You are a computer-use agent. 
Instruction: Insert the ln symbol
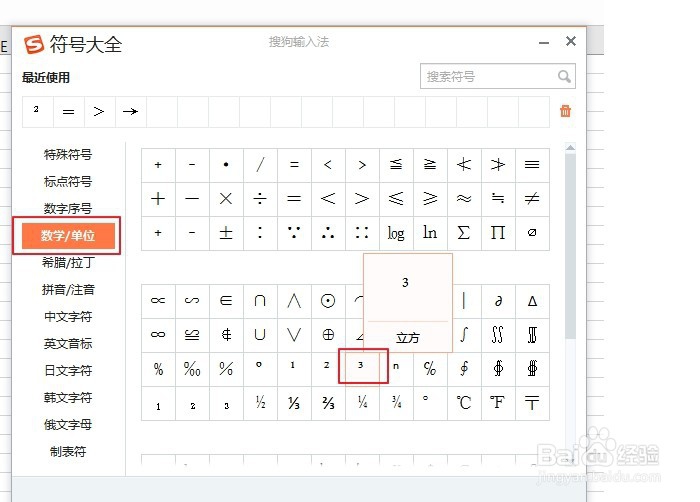[430, 233]
